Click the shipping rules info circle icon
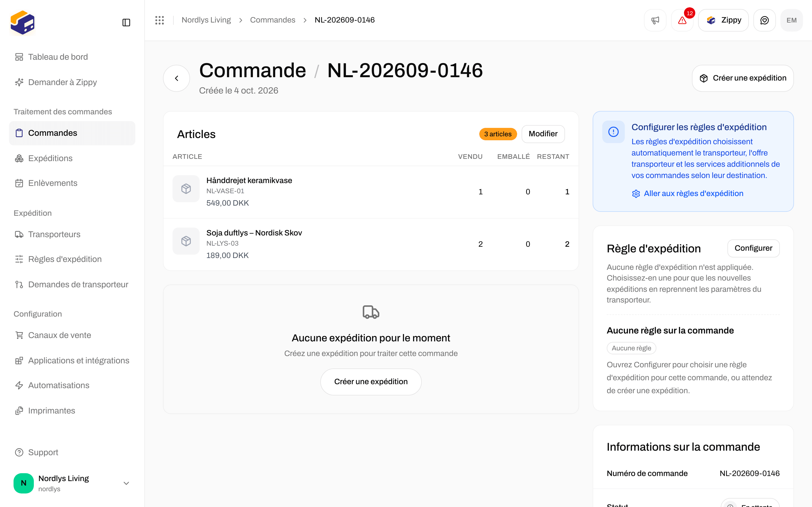 pyautogui.click(x=613, y=132)
